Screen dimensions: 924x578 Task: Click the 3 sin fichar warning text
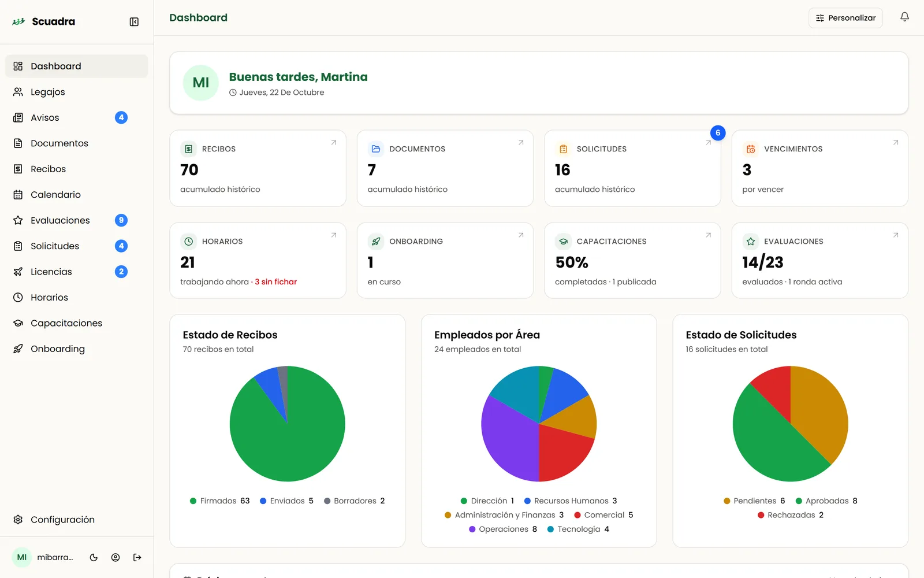click(x=275, y=282)
